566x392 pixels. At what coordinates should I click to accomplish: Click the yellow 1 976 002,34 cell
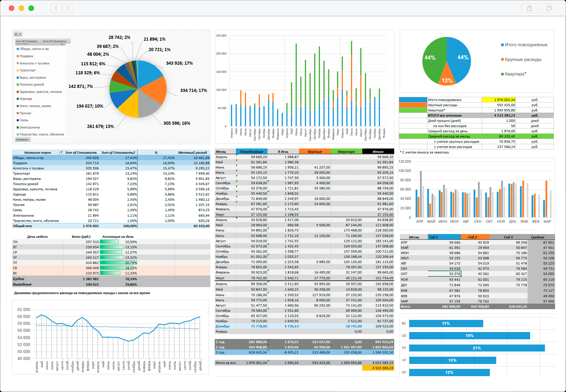point(498,100)
